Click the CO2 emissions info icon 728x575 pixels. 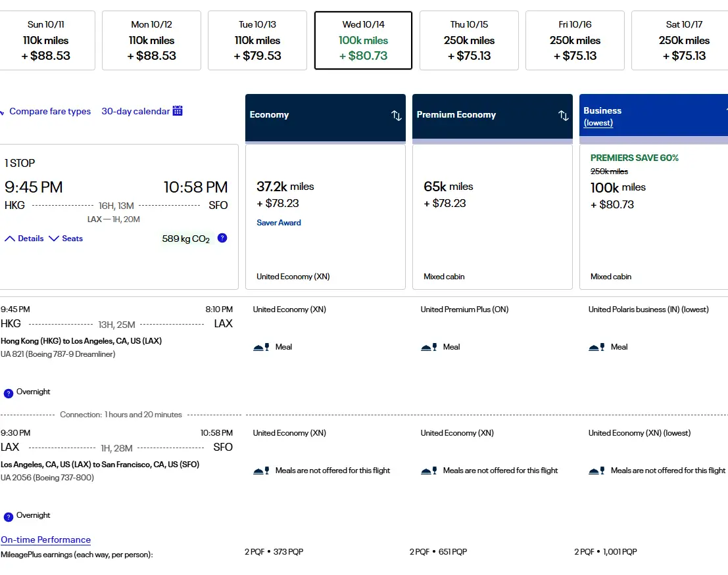coord(222,238)
